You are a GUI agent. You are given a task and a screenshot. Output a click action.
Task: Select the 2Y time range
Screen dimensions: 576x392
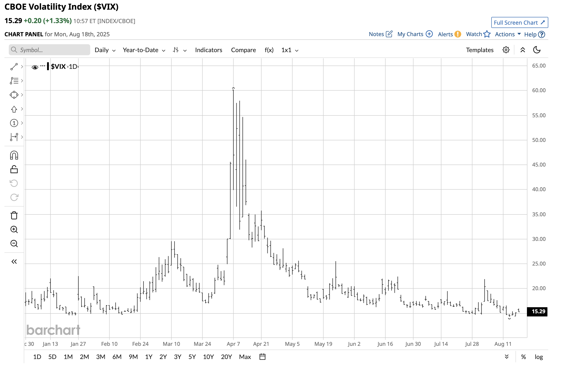[x=163, y=357]
